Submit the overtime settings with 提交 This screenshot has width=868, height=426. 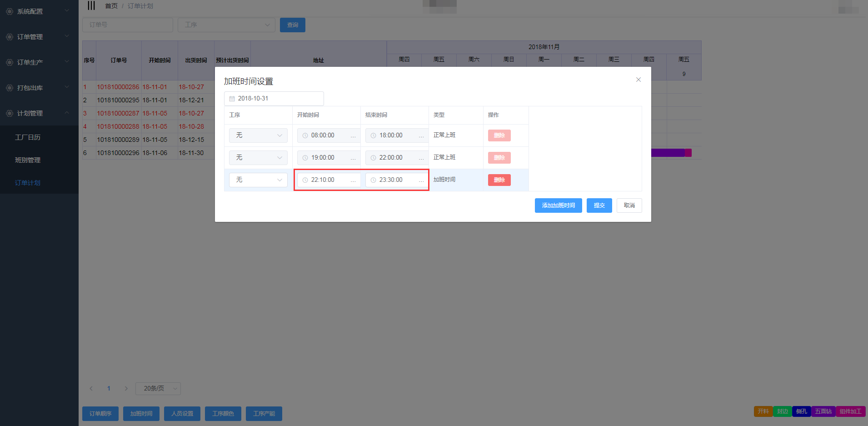[599, 205]
